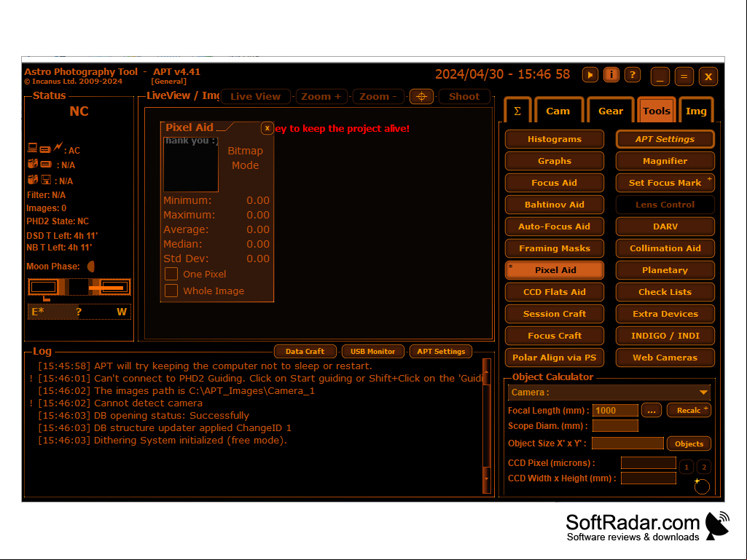747x560 pixels.
Task: Open Framing Masks
Action: coord(555,248)
